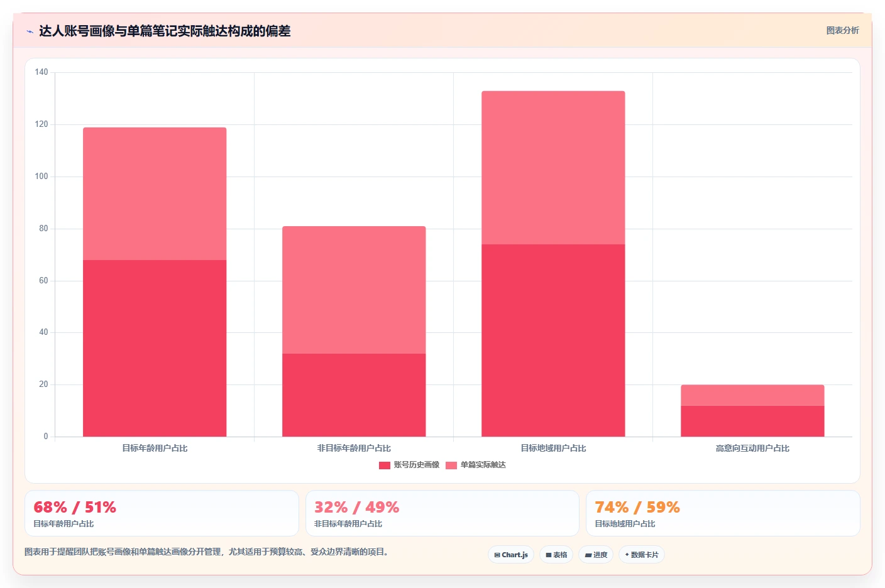Click the 20 y-axis tick label
885x588 pixels.
[x=43, y=384]
